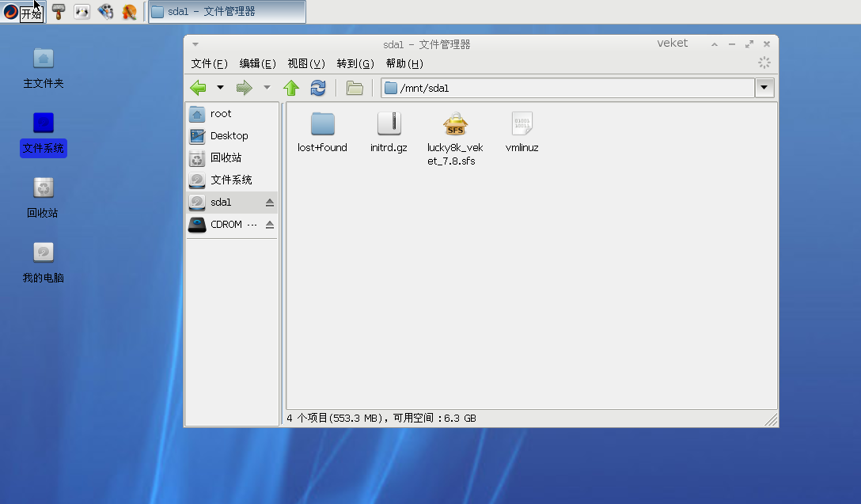Select sda1 drive in side pane

tap(233, 202)
